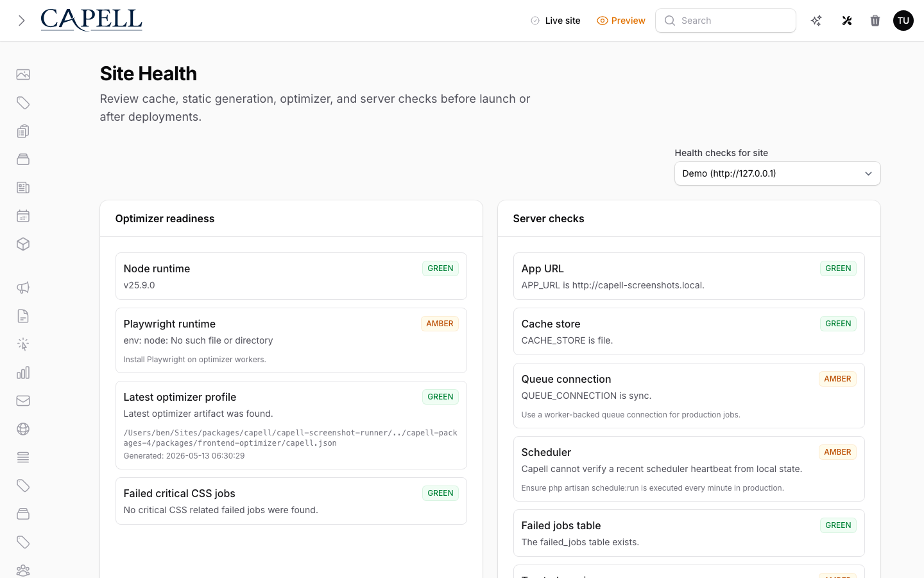The width and height of the screenshot is (924, 578).
Task: Click the Server checks panel title
Action: (x=549, y=218)
